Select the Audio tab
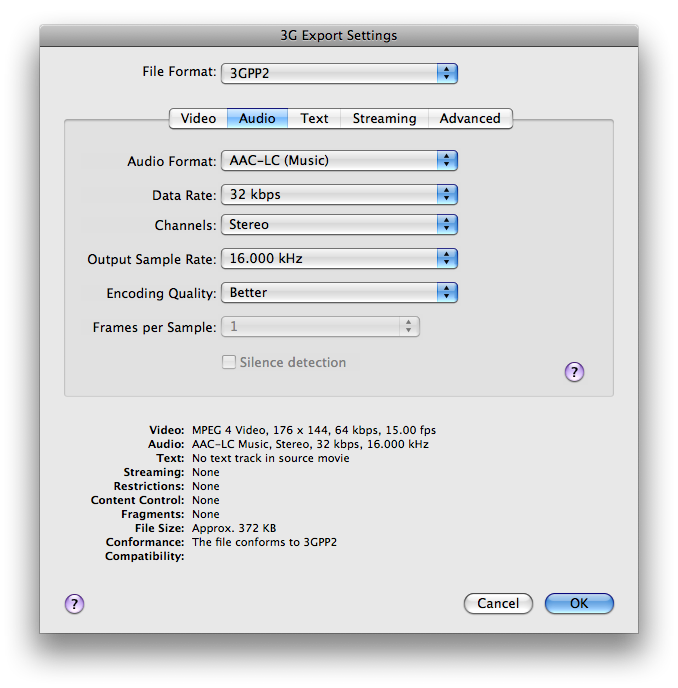The image size is (678, 688). click(x=257, y=118)
